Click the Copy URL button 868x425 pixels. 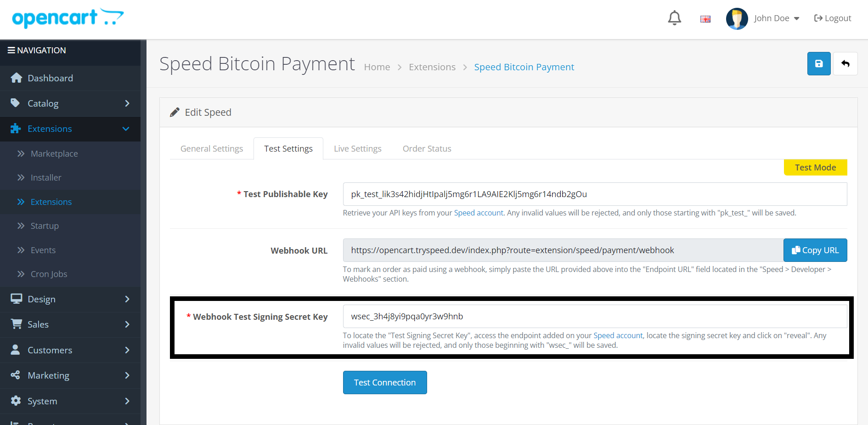(x=815, y=250)
